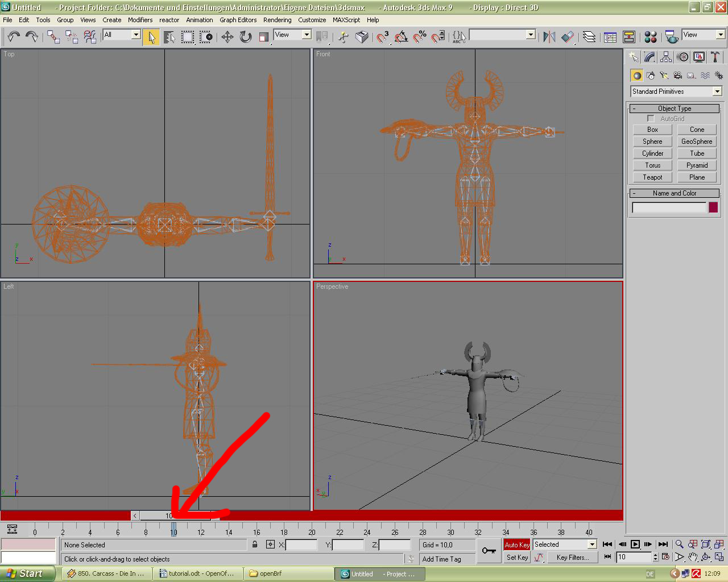Viewport: 728px width, 582px height.
Task: Open the Modifiers menu
Action: click(x=140, y=20)
